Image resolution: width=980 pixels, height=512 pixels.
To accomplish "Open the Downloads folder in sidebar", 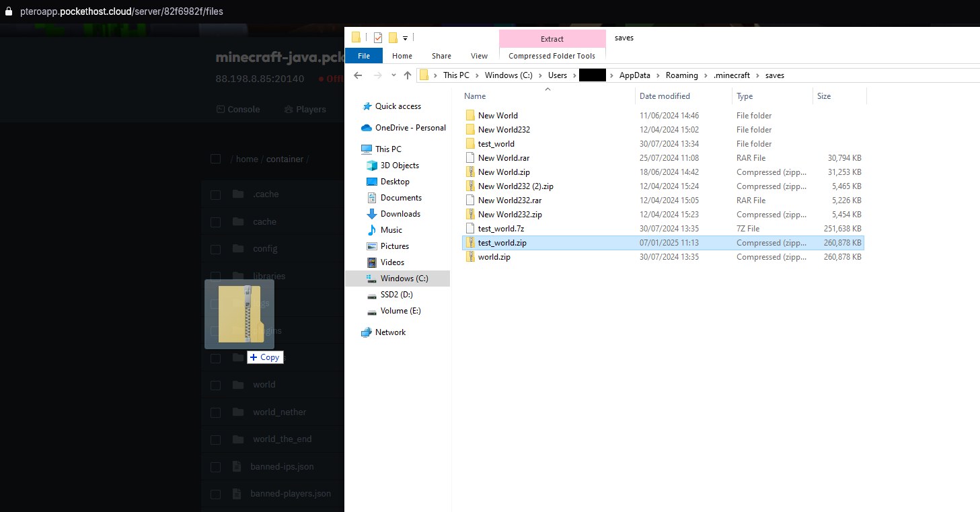I will point(400,214).
